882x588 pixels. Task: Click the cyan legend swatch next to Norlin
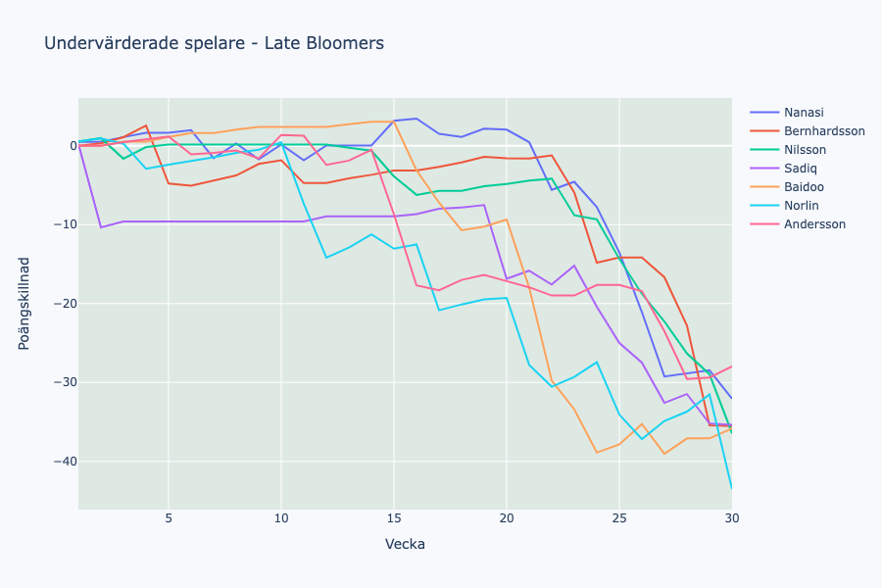tap(763, 206)
